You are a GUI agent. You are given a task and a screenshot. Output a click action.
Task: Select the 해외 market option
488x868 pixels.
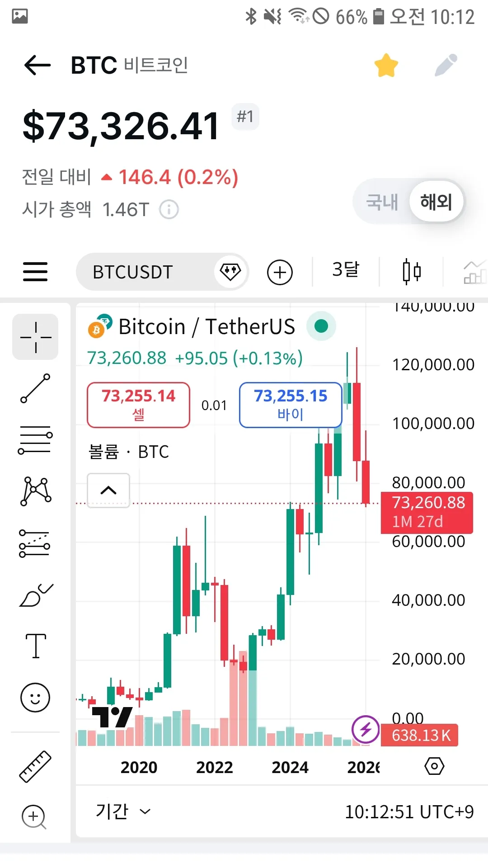pos(436,202)
